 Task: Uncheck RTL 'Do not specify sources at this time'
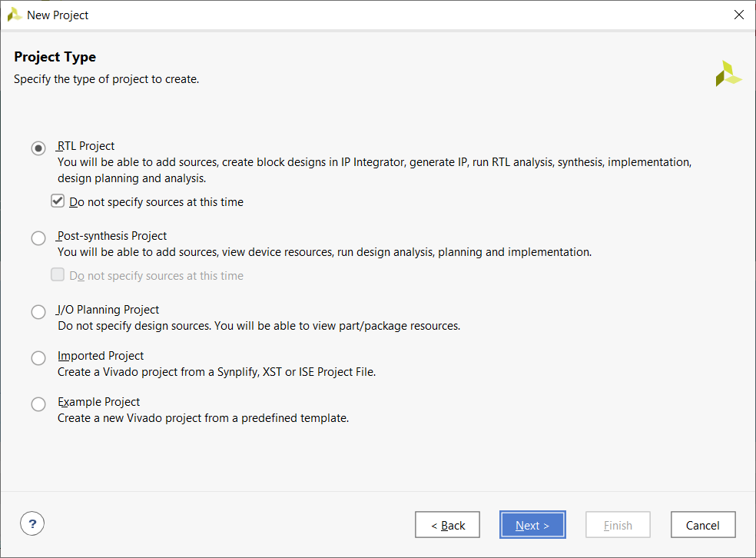(x=58, y=201)
